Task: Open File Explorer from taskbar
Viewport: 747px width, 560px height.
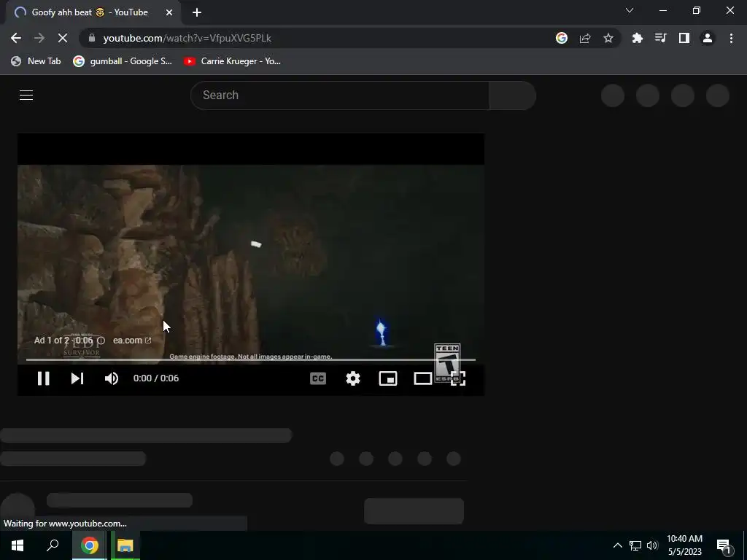Action: click(125, 545)
